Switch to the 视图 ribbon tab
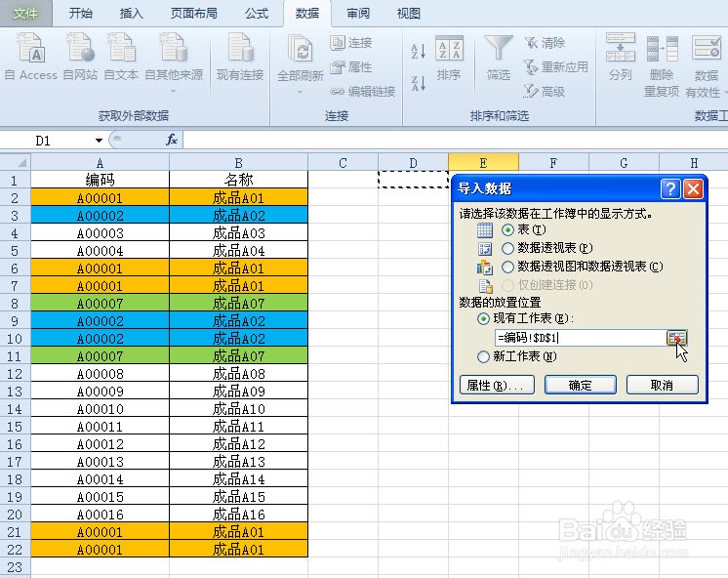The width and height of the screenshot is (728, 578). [x=409, y=13]
